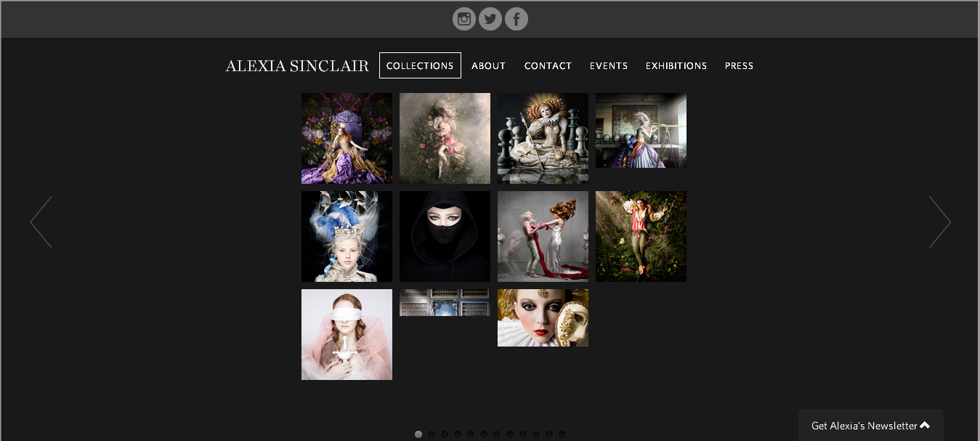The image size is (980, 441).
Task: Jump to the last pagination dot
Action: tap(562, 434)
